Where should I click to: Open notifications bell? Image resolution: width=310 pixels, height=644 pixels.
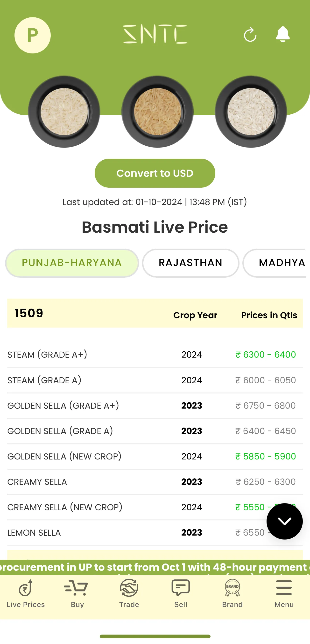[x=282, y=34]
